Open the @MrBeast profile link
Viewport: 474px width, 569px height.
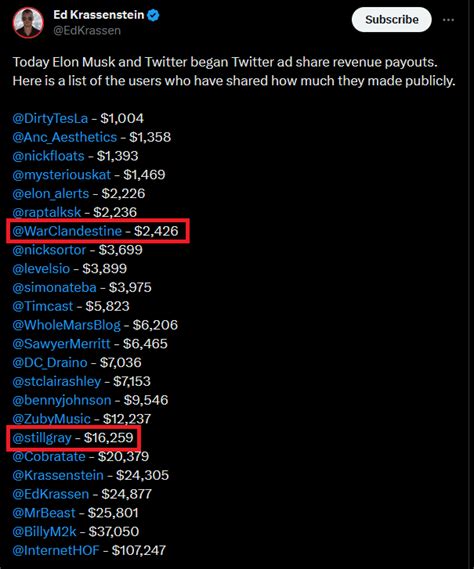(44, 513)
